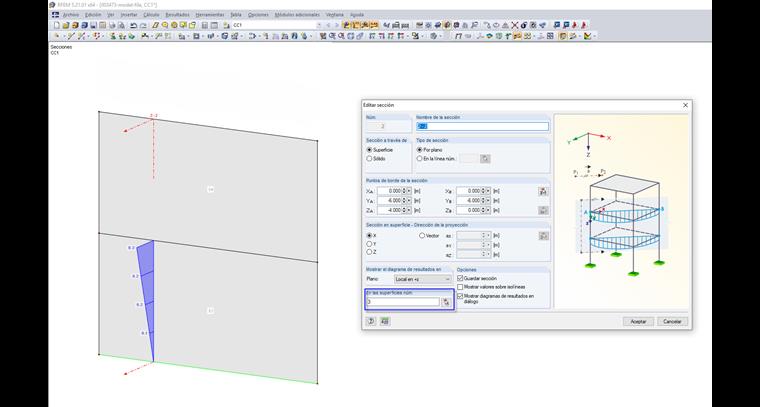Select projection direction X radio
The height and width of the screenshot is (407, 760).
(x=369, y=235)
